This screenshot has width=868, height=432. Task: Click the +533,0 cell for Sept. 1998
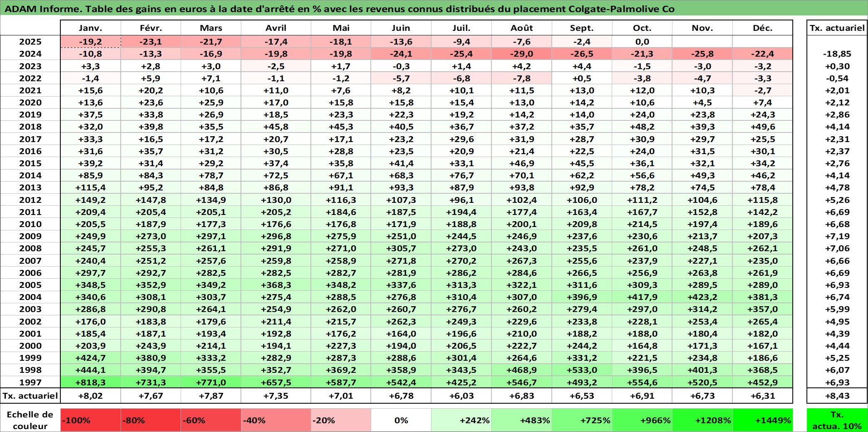click(582, 370)
